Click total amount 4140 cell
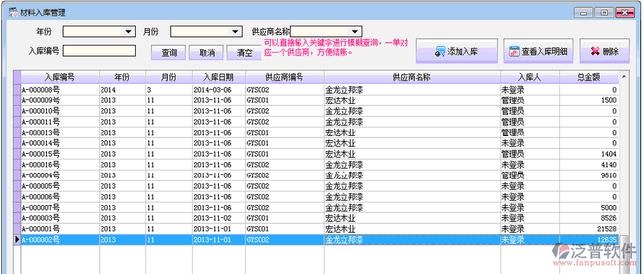Image resolution: width=644 pixels, height=274 pixels. point(589,164)
